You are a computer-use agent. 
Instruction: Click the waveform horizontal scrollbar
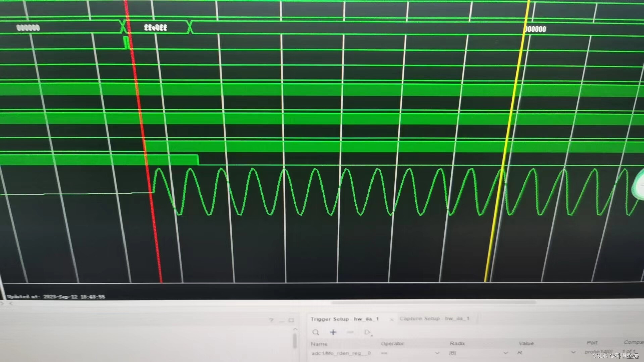434,302
